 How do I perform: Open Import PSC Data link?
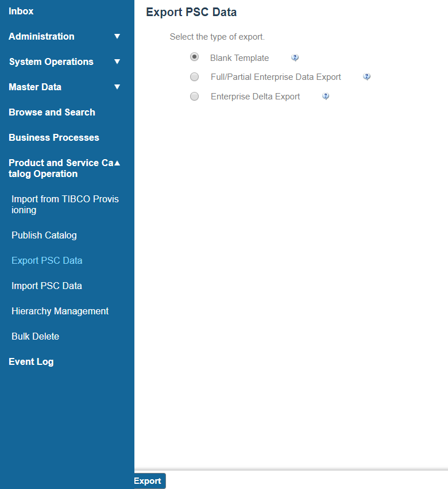(x=47, y=286)
